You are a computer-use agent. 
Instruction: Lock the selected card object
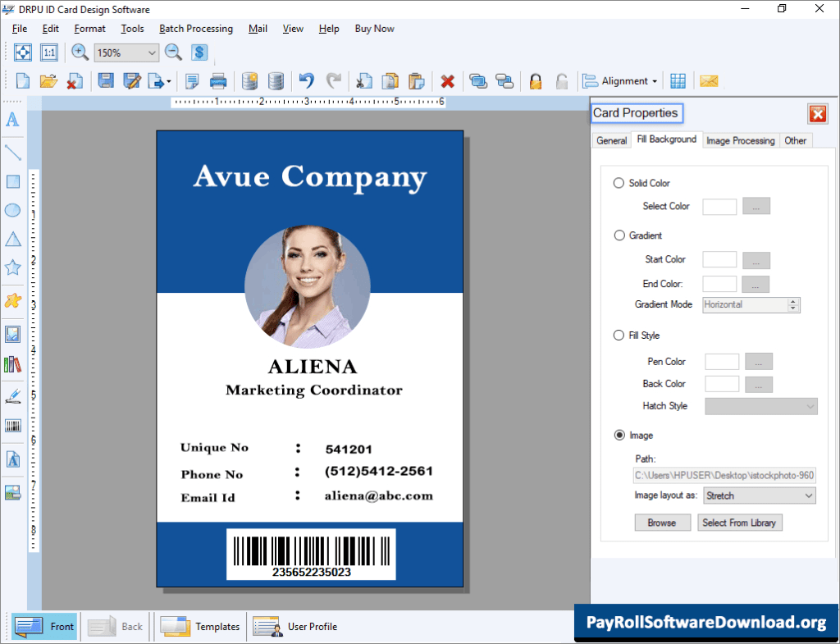pyautogui.click(x=535, y=80)
